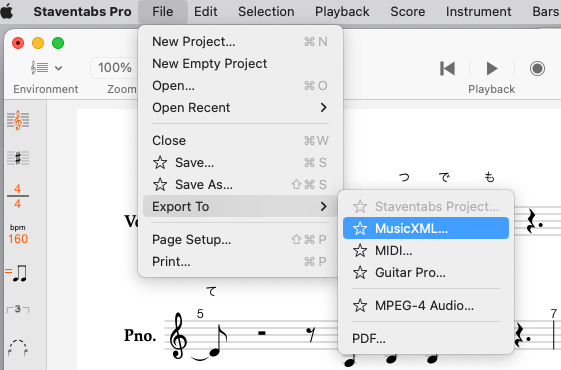Close the open File menu

click(163, 11)
